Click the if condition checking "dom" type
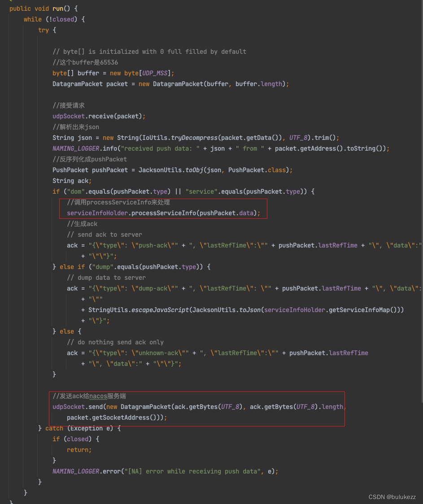Image resolution: width=423 pixels, height=504 pixels. pos(183,191)
